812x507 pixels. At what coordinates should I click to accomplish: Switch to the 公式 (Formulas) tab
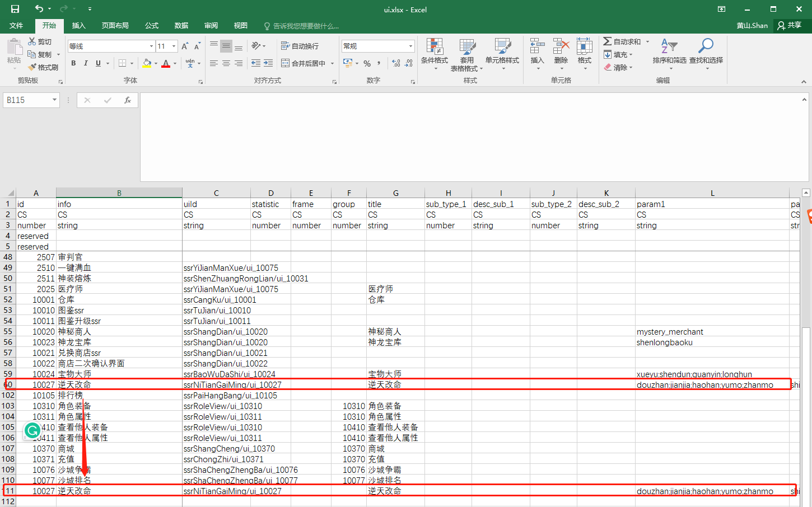pos(152,26)
